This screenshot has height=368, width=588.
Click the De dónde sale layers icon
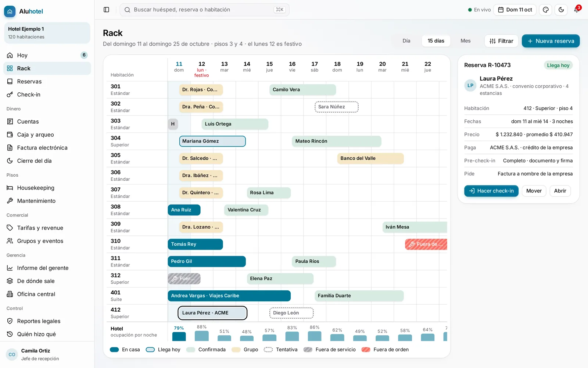[10, 281]
